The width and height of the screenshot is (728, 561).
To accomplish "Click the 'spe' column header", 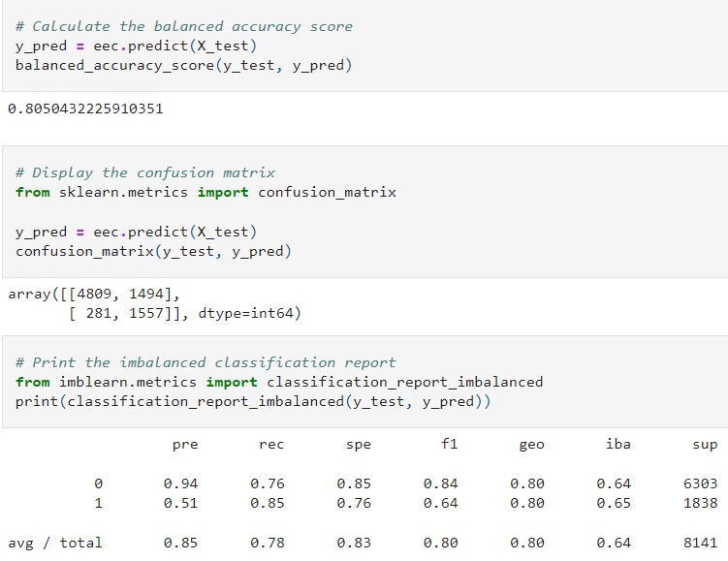I will pos(358,444).
